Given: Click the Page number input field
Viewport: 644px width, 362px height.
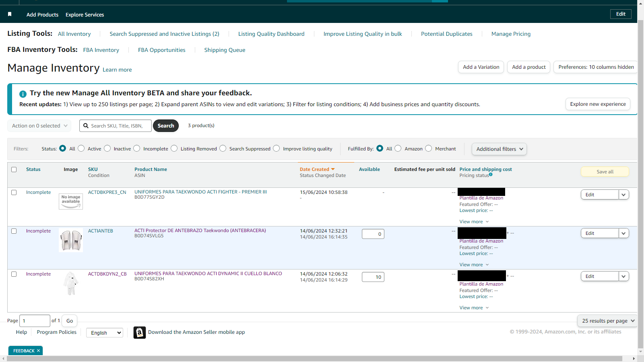Looking at the screenshot, I should [35, 321].
